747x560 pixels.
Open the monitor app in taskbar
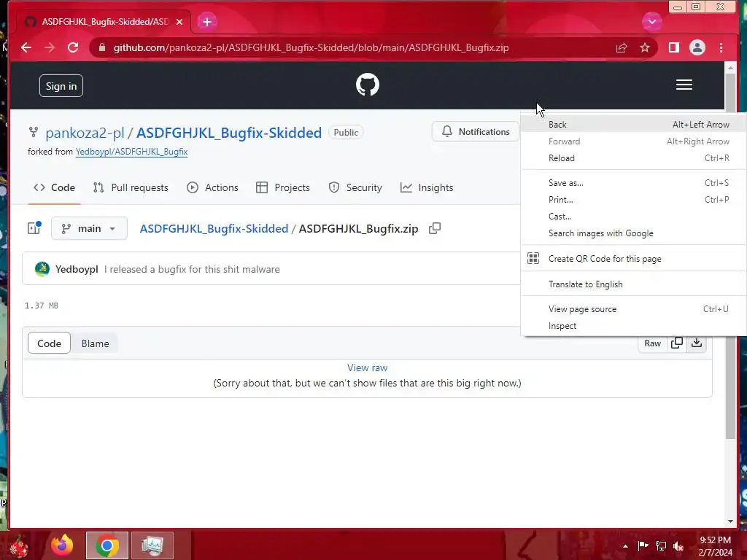(x=152, y=545)
